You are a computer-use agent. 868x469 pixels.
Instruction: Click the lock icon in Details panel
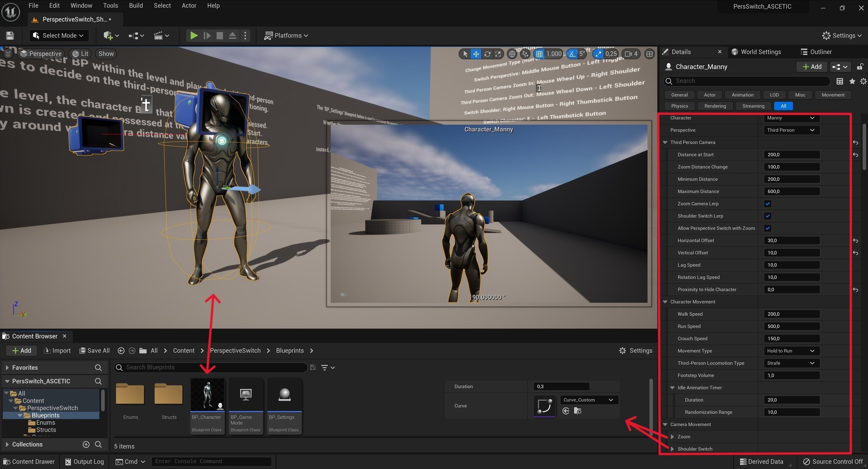[x=860, y=67]
